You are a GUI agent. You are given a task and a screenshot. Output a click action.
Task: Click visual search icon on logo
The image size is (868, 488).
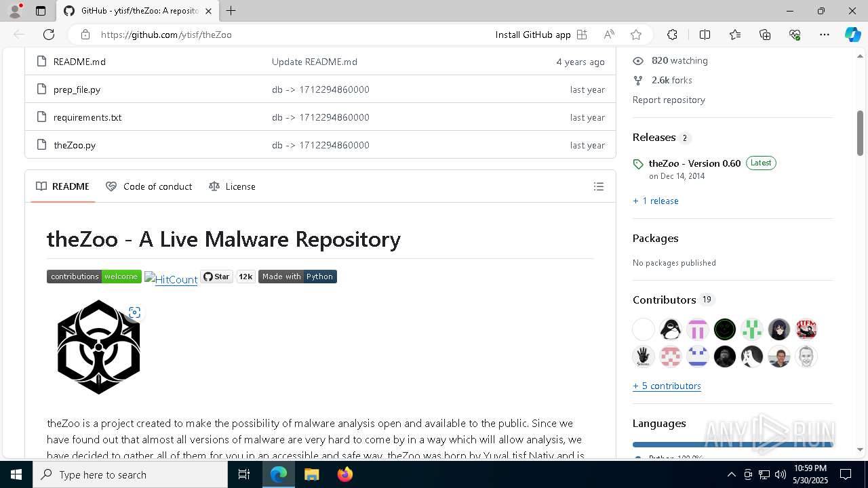[x=134, y=312]
